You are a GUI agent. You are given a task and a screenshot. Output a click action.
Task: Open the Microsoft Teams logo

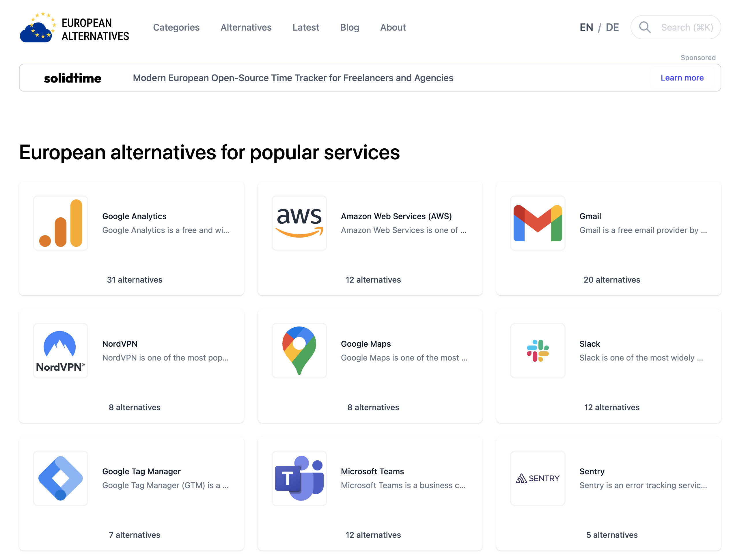click(299, 478)
